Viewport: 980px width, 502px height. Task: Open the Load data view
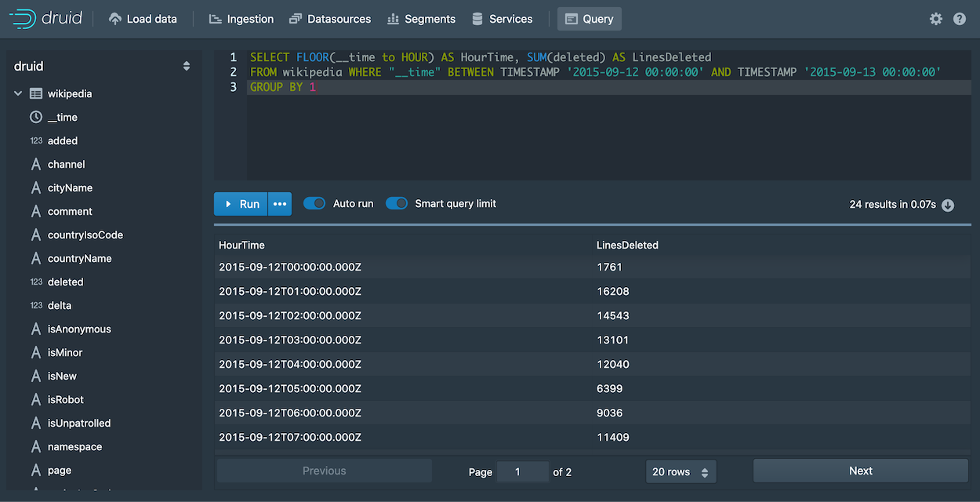click(x=143, y=19)
